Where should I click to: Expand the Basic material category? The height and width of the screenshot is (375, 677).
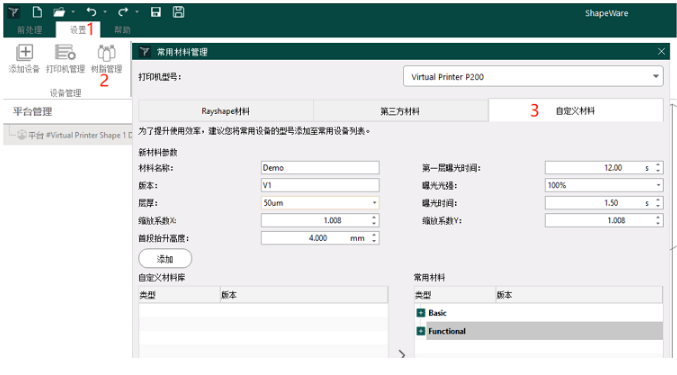tap(421, 313)
